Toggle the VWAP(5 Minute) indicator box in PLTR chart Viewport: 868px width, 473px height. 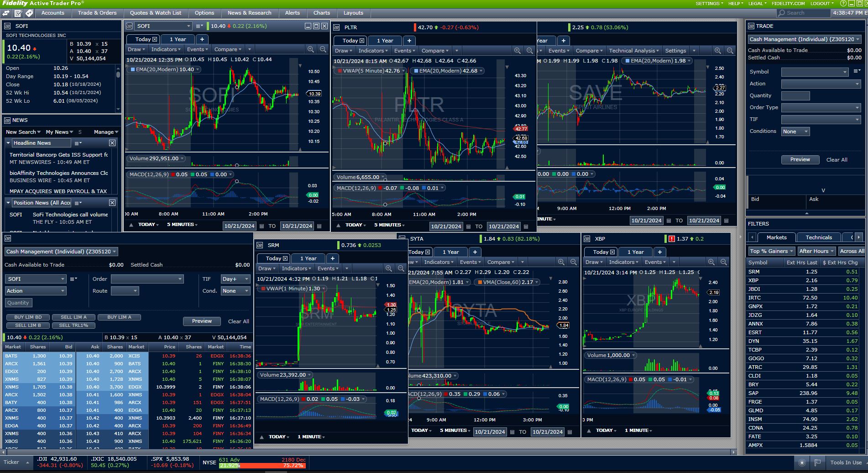pos(340,71)
